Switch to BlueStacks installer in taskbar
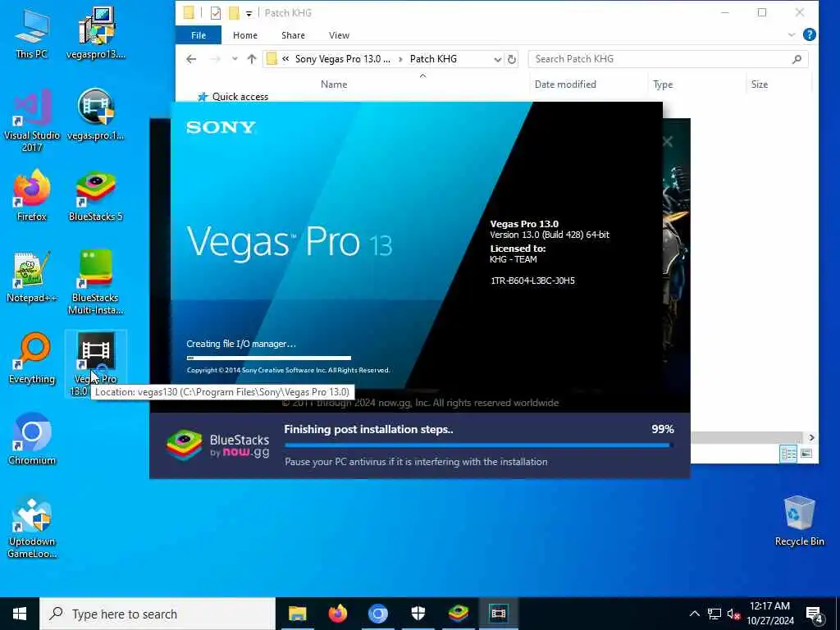Screen dimensions: 840x630 click(458, 614)
